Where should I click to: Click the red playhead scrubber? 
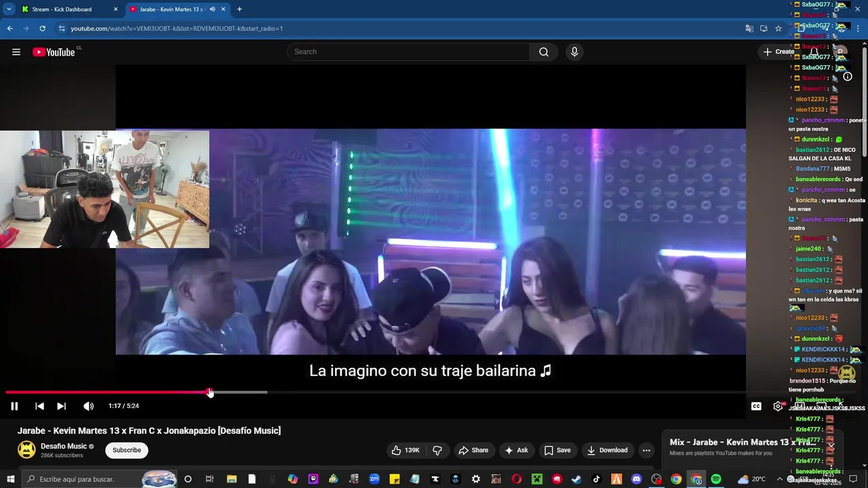click(210, 392)
